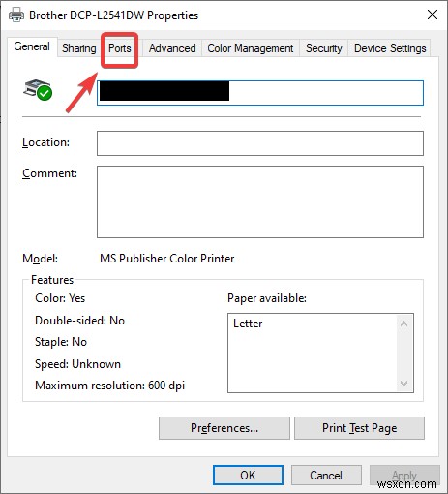Click the printer status icon with green checkmark
The height and width of the screenshot is (494, 448).
tap(38, 89)
